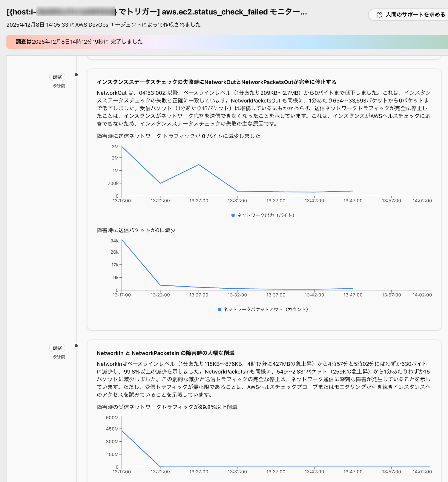
Task: Click the legend label ネットワークパケットアウト（カウント）
Action: 266,309
